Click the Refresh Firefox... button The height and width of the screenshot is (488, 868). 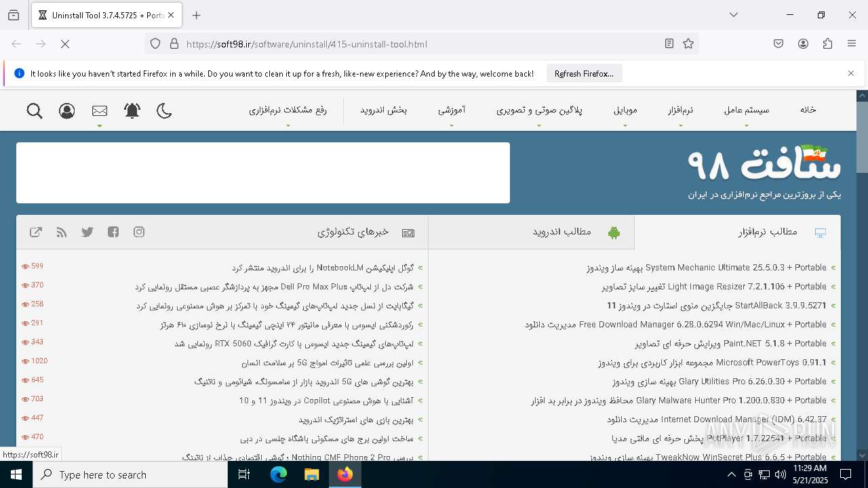click(584, 74)
